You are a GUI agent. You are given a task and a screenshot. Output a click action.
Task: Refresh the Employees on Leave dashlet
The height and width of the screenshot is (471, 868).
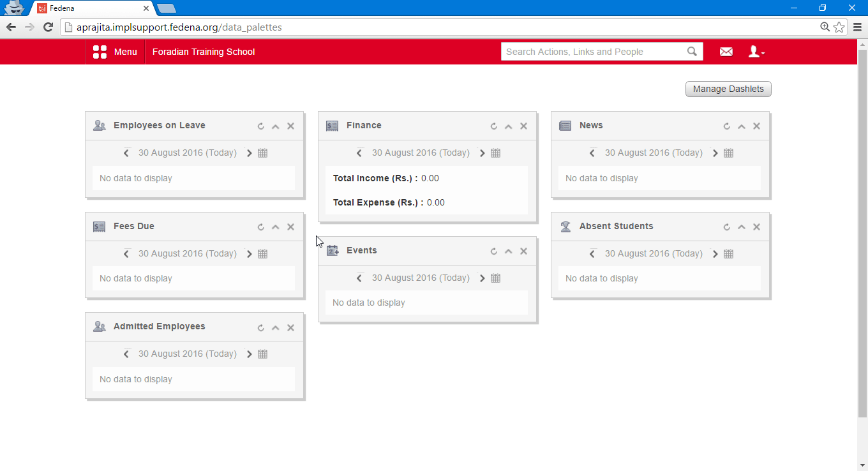coord(261,126)
